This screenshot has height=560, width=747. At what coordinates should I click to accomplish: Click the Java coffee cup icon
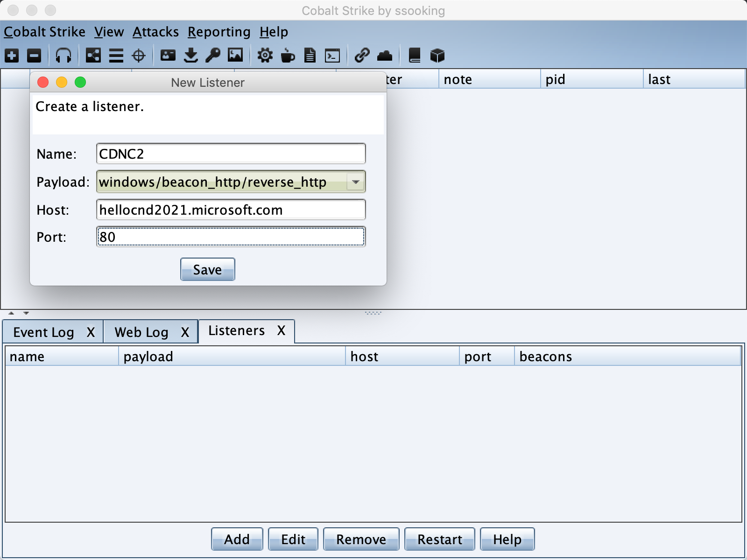click(288, 56)
